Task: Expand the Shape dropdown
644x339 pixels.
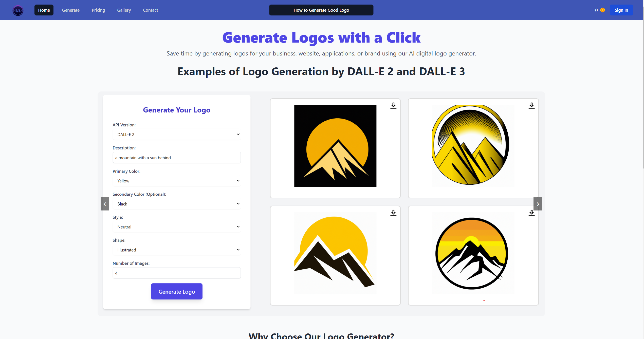Action: (x=177, y=250)
